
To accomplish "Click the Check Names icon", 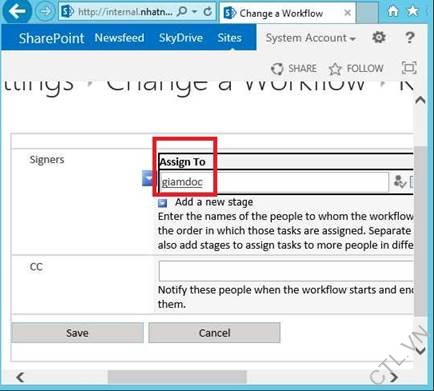I will (399, 182).
